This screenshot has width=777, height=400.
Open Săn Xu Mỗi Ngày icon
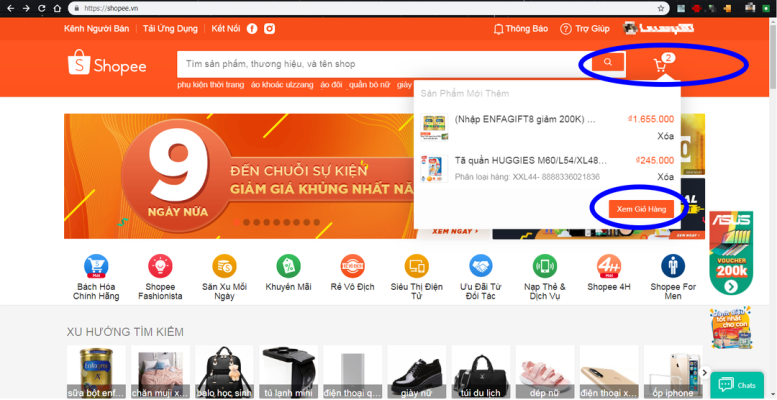[x=224, y=266]
